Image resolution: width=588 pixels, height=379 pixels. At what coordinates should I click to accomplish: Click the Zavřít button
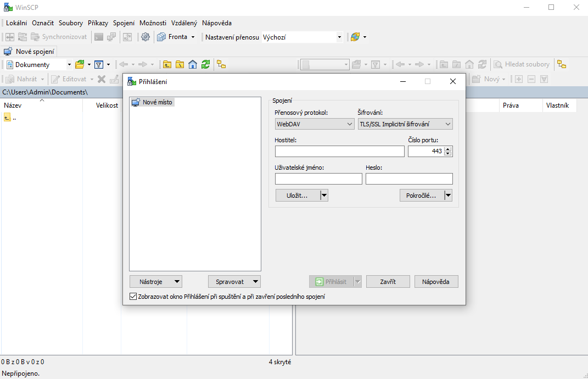pos(388,282)
